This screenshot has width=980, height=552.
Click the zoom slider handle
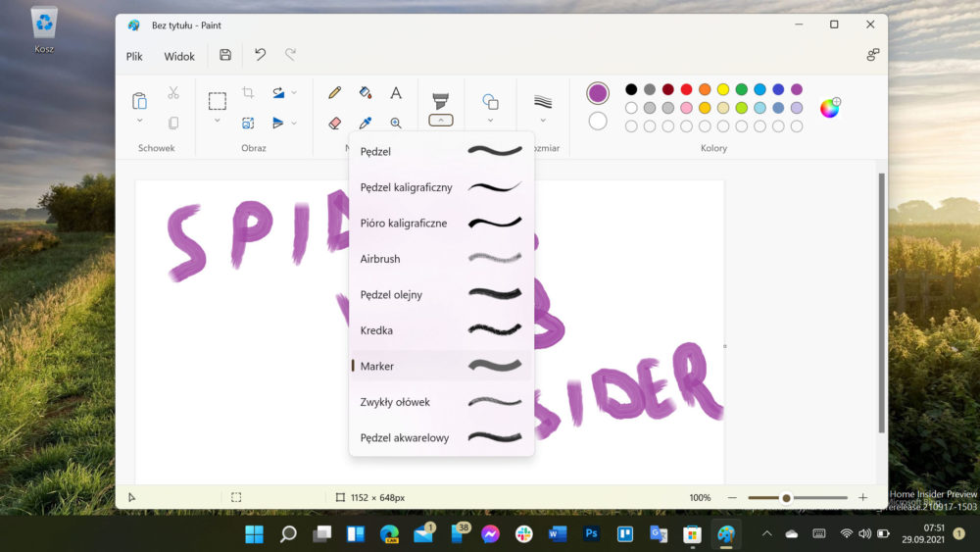(786, 498)
